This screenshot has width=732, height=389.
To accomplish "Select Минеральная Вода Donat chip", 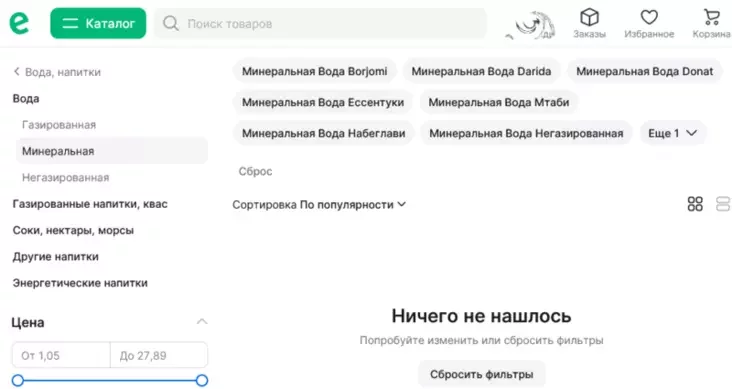I will pyautogui.click(x=645, y=71).
